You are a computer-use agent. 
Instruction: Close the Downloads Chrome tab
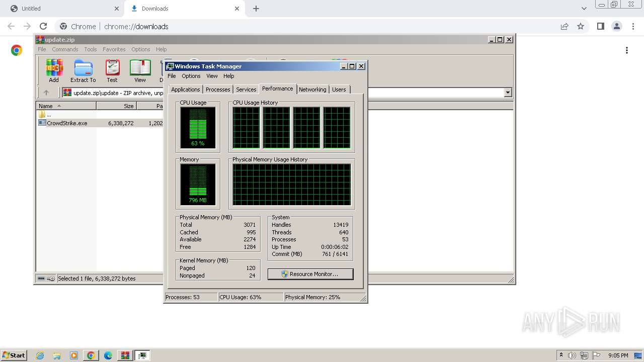click(237, 9)
